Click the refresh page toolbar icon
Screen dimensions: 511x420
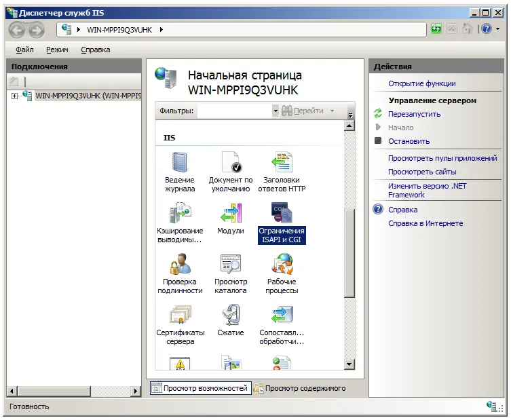pyautogui.click(x=436, y=29)
